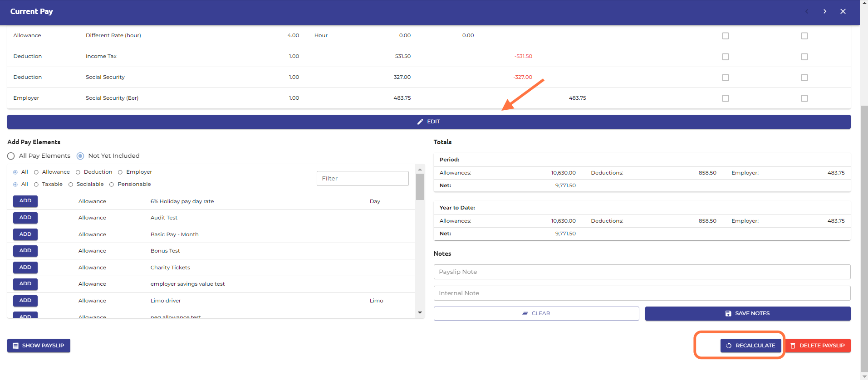The height and width of the screenshot is (380, 868).
Task: Choose the Pensionable filter option
Action: [x=112, y=185]
